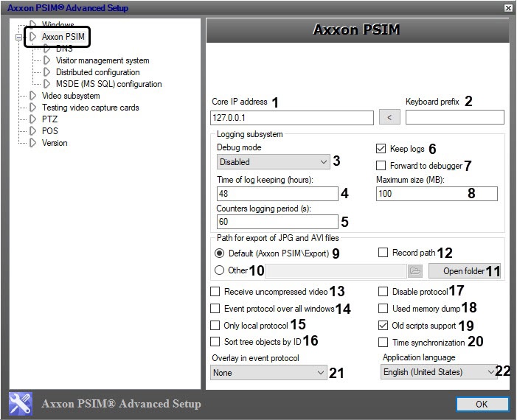Click the OK button

482,404
